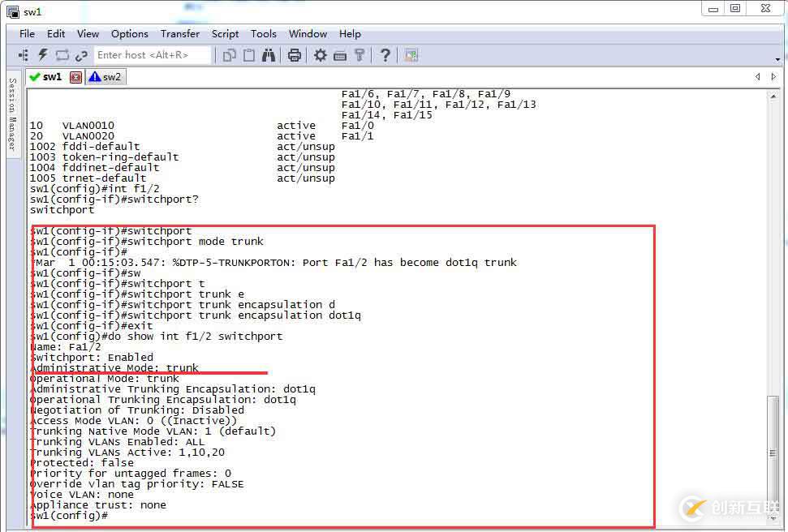Open the toolbar options dropdown arrow
Image resolution: width=788 pixels, height=532 pixels.
(x=777, y=60)
